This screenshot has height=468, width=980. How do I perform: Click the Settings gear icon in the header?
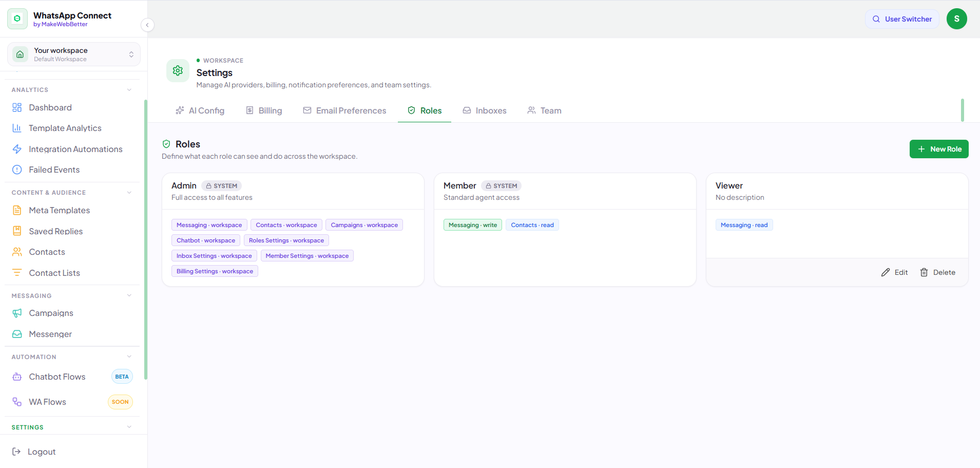[x=178, y=70]
